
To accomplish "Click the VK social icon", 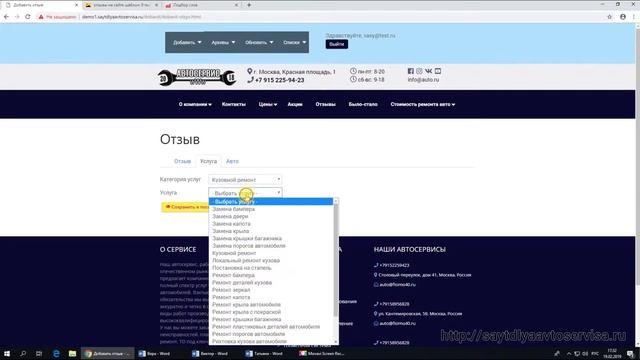I will [x=428, y=71].
